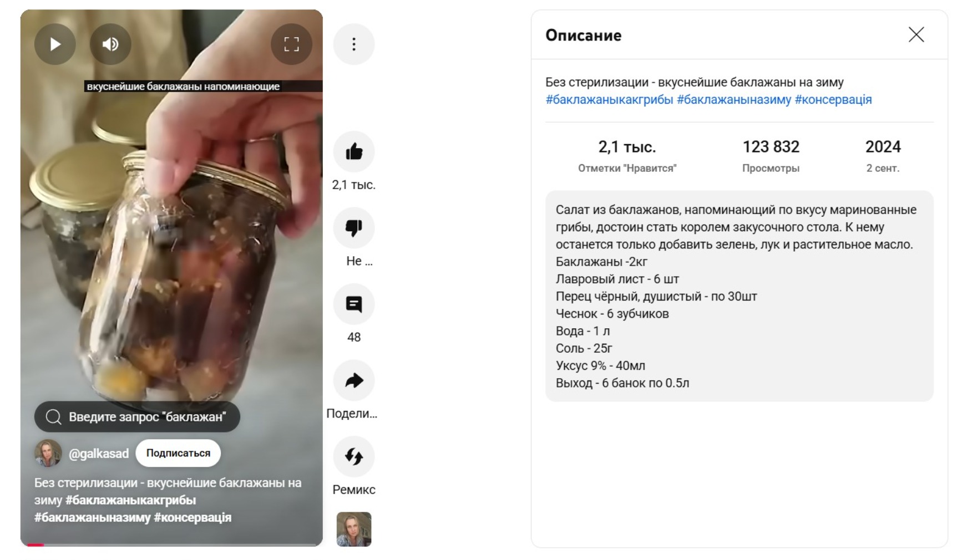Mute the video sound
957x560 pixels.
[110, 44]
